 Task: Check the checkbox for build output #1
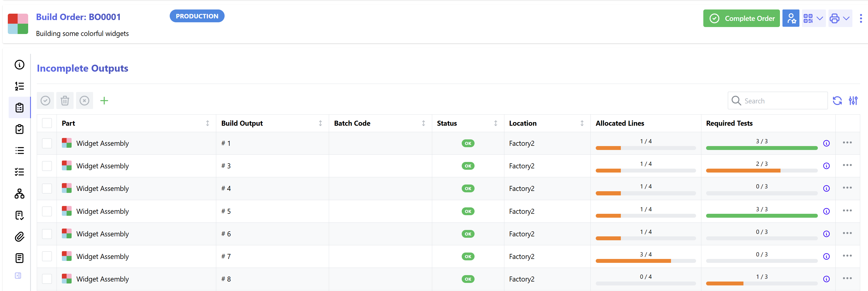point(47,143)
